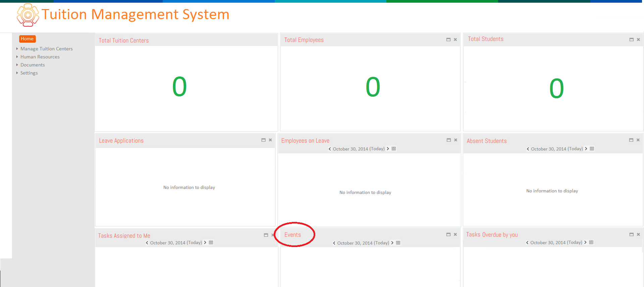Close the Events panel

455,235
